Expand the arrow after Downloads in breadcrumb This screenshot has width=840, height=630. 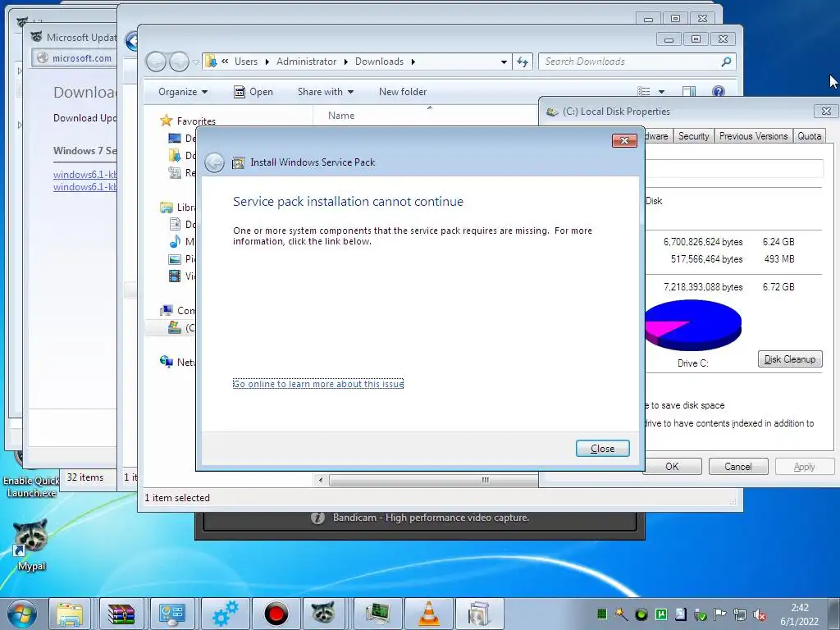[x=413, y=62]
